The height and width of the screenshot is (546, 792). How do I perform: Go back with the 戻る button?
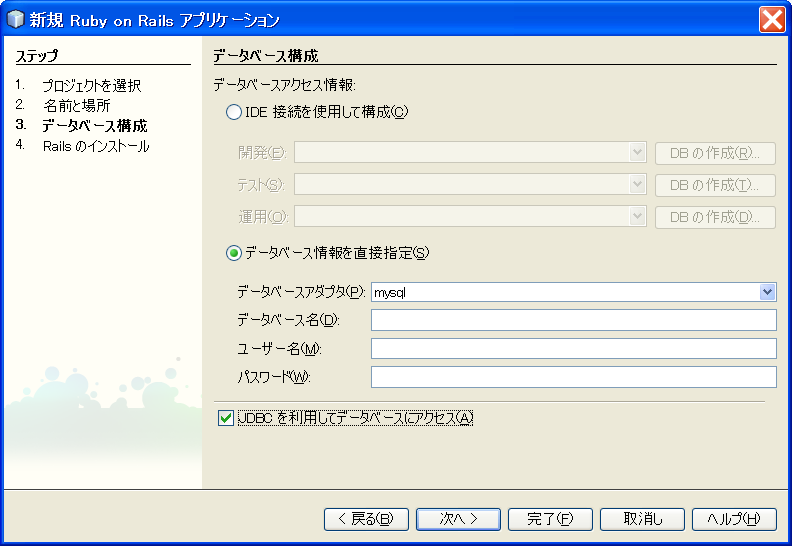click(x=366, y=519)
